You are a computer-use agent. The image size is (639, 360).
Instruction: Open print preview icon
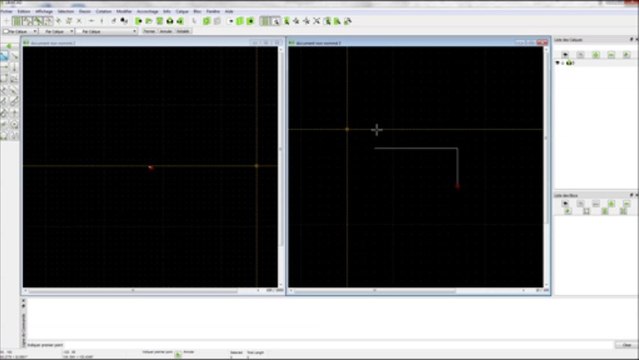click(x=181, y=21)
